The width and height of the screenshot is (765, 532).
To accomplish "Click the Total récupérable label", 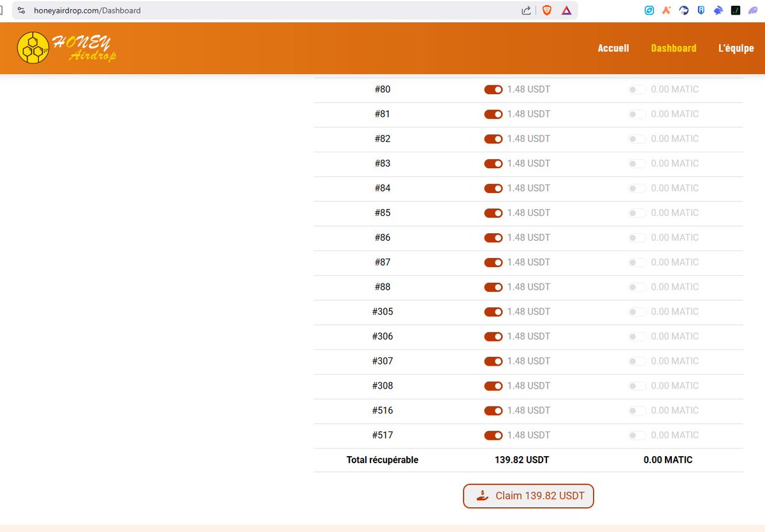I will tap(382, 460).
